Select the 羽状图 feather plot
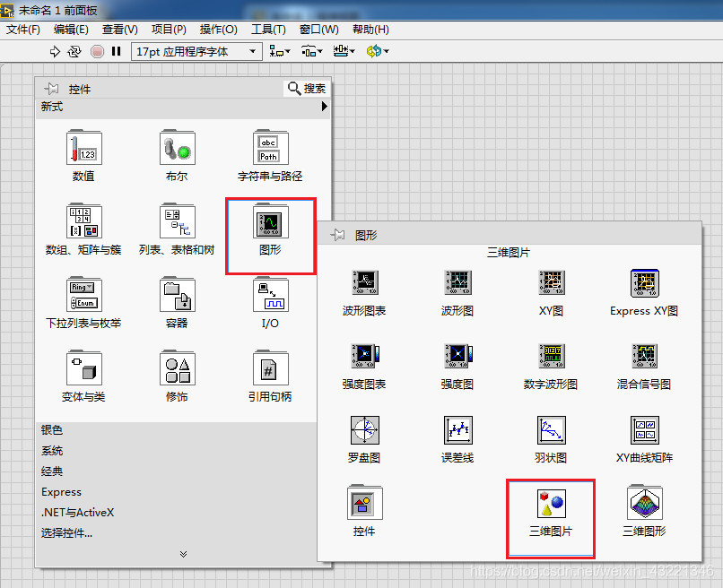Screen dimensions: 723x588 [x=552, y=429]
